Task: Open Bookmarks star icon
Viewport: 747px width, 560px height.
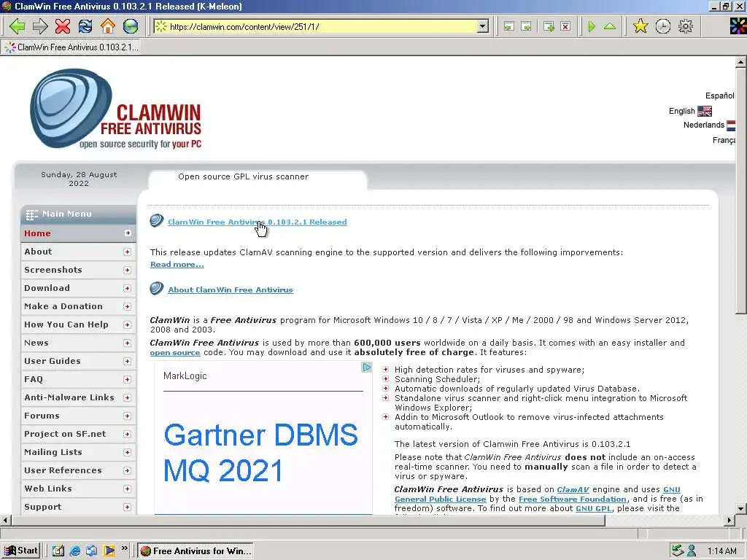Action: [640, 26]
